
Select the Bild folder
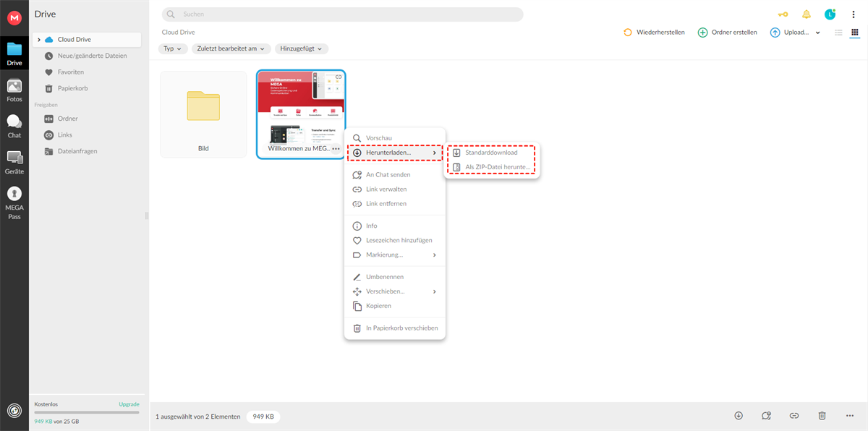tap(203, 114)
